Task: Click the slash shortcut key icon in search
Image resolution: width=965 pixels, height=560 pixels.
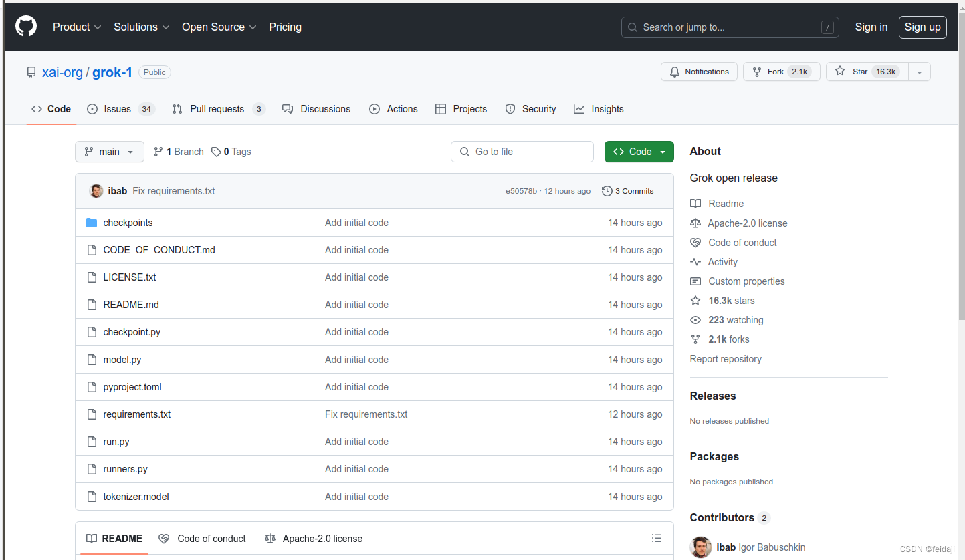Action: coord(828,27)
